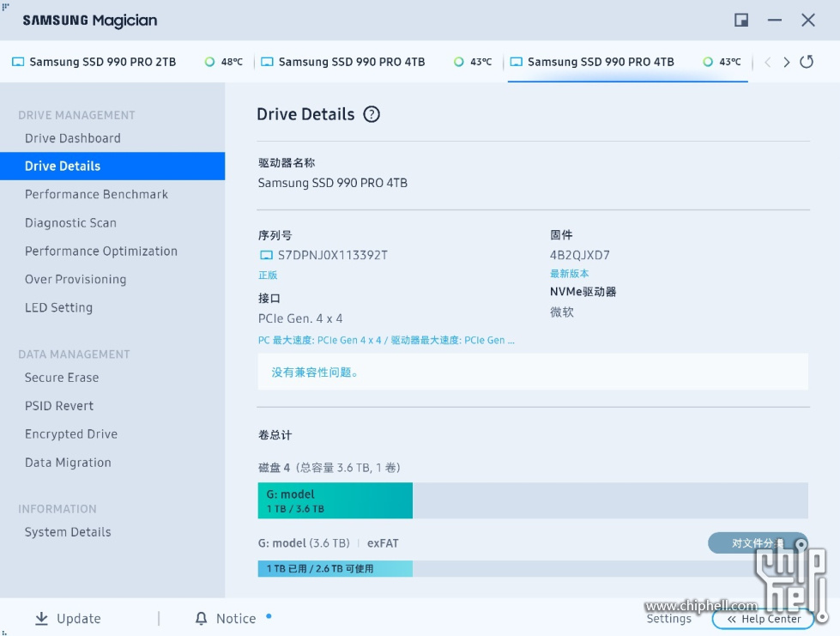The width and height of the screenshot is (840, 636).
Task: Select the Samsung SSD 990 PRO 2TB tab
Action: coord(128,62)
